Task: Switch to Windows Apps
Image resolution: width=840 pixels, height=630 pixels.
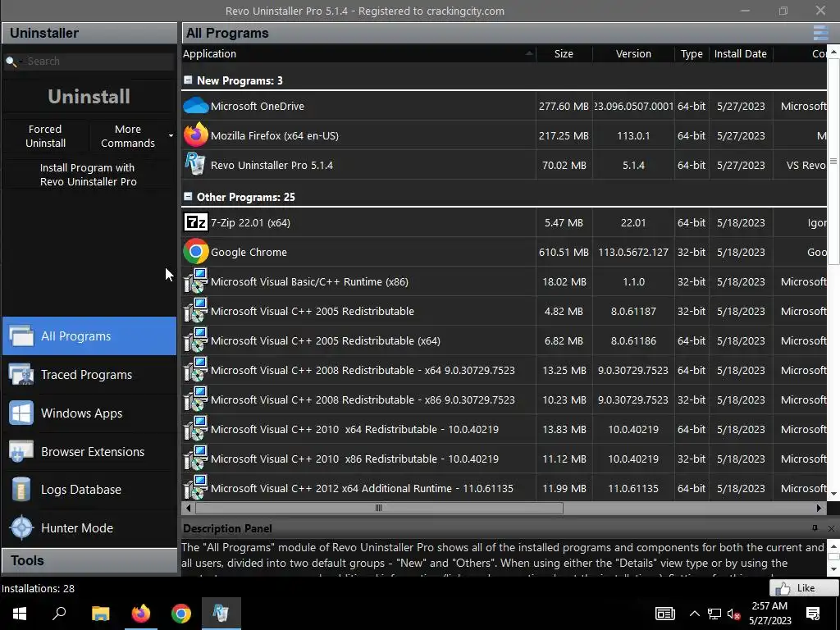Action: click(x=89, y=413)
